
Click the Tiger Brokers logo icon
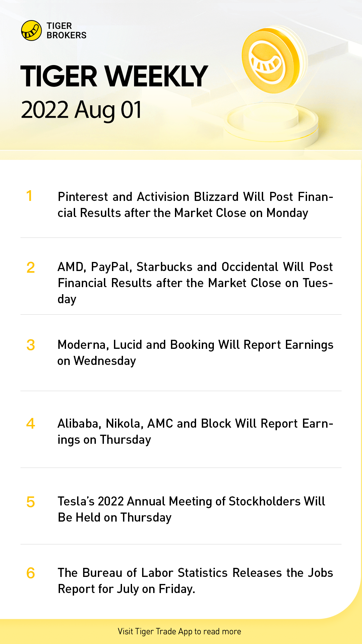point(31,31)
